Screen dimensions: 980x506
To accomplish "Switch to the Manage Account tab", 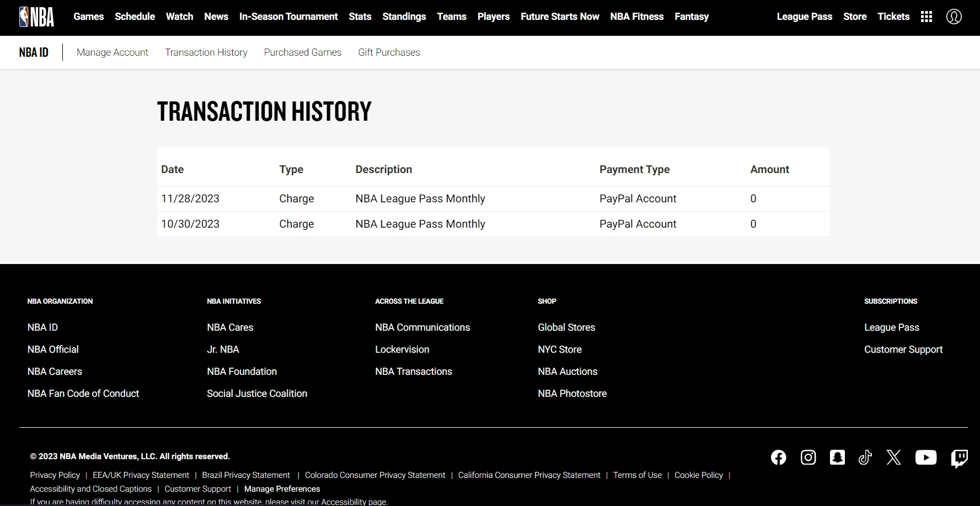I will click(113, 52).
